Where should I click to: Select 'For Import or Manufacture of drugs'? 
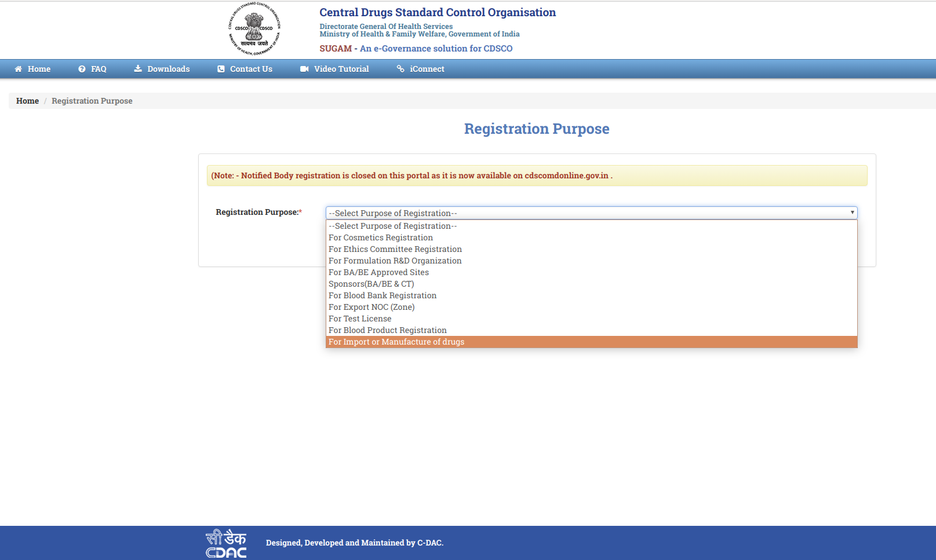point(396,342)
